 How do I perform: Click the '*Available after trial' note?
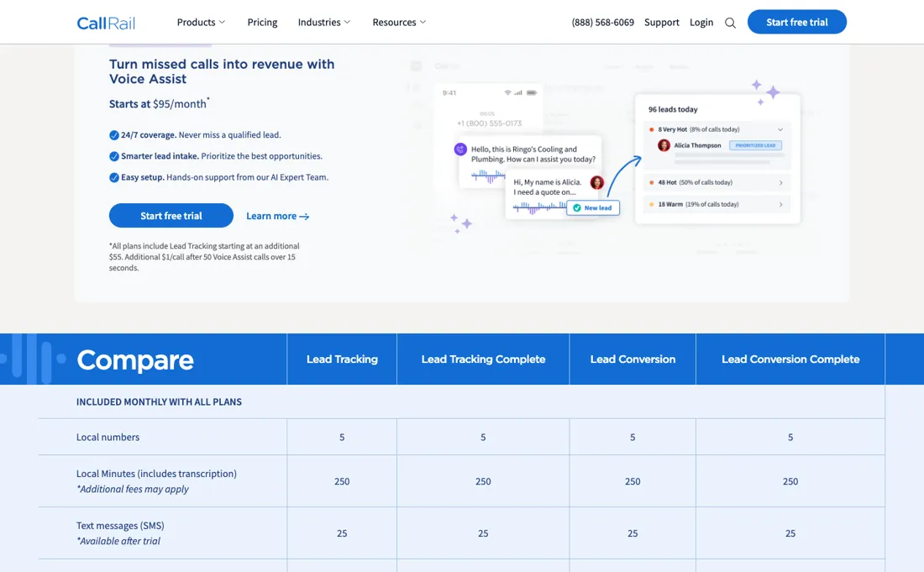click(x=118, y=541)
